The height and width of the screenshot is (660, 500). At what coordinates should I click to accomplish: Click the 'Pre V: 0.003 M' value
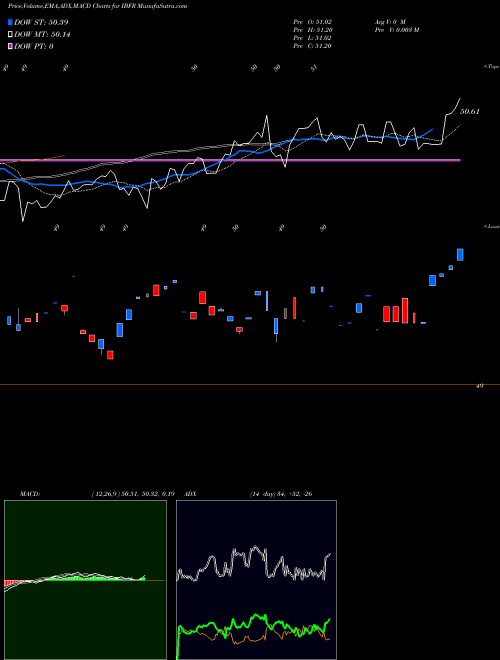tap(396, 30)
